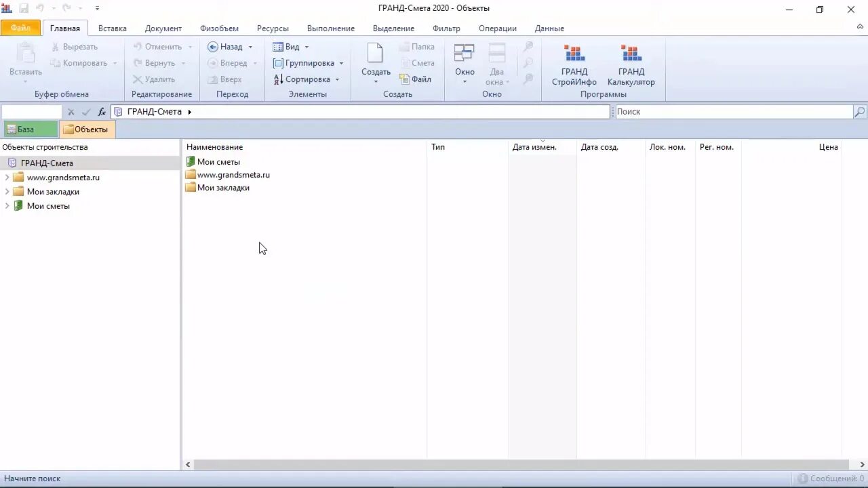The height and width of the screenshot is (488, 868).
Task: Click the formula bar confirm checkmark
Action: pyautogui.click(x=86, y=112)
